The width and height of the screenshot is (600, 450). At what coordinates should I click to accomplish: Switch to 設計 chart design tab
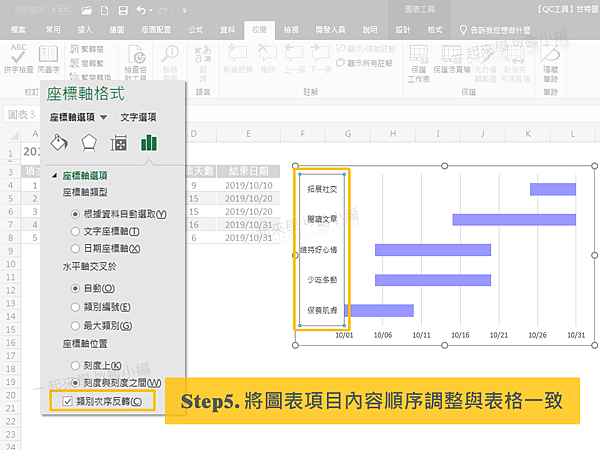tap(403, 30)
